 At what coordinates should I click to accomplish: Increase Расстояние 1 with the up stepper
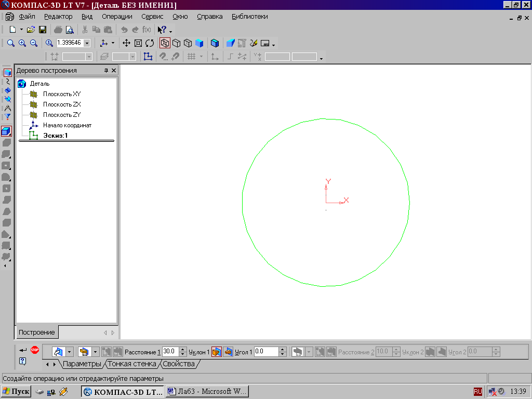182,350
